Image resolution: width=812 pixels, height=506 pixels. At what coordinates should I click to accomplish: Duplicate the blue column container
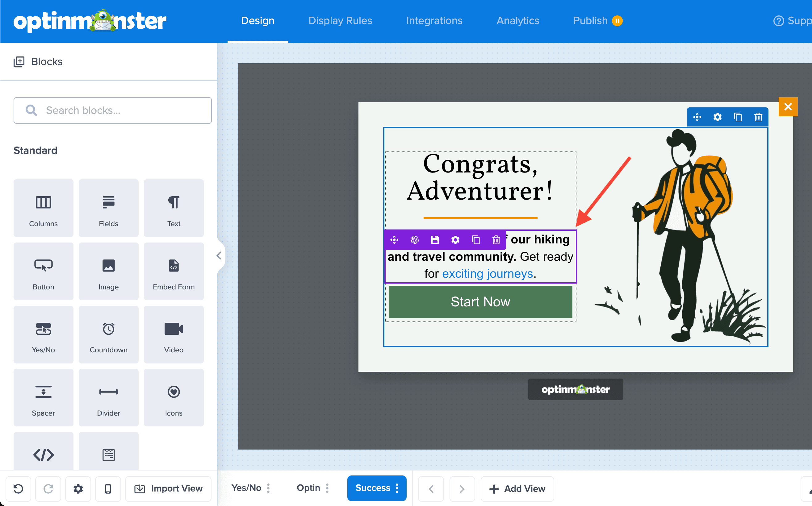tap(738, 117)
